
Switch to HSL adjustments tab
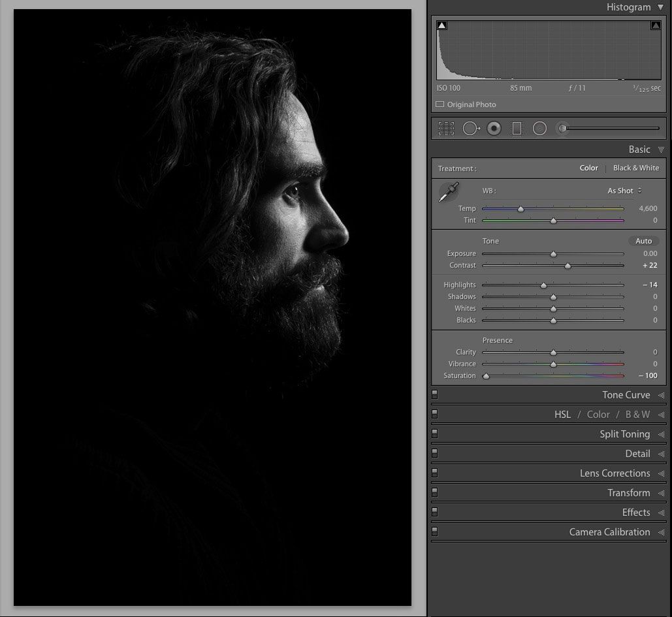click(x=562, y=415)
